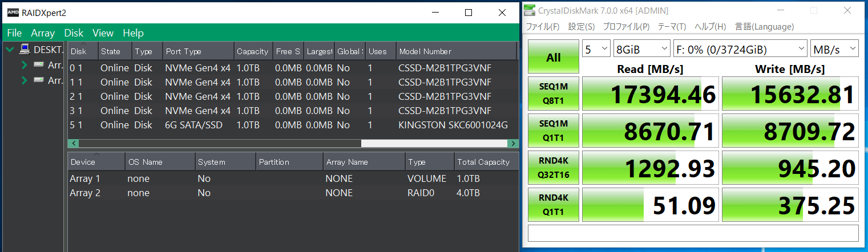Open プロファイル(P) menu in CrystalDiskMark
The width and height of the screenshot is (868, 252).
pos(626,26)
